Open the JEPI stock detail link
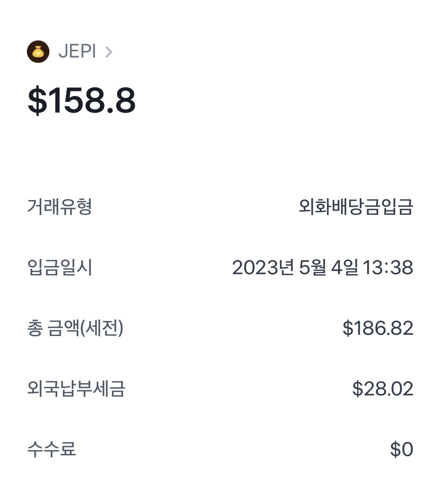This screenshot has width=441, height=504. coord(77,52)
